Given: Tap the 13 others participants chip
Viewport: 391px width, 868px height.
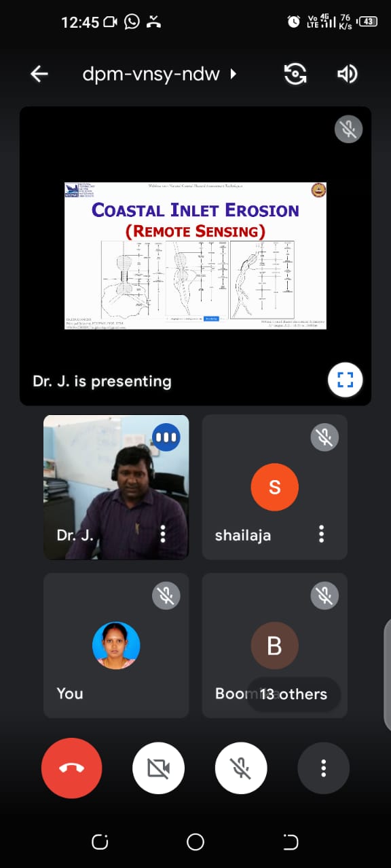Looking at the screenshot, I should point(293,694).
